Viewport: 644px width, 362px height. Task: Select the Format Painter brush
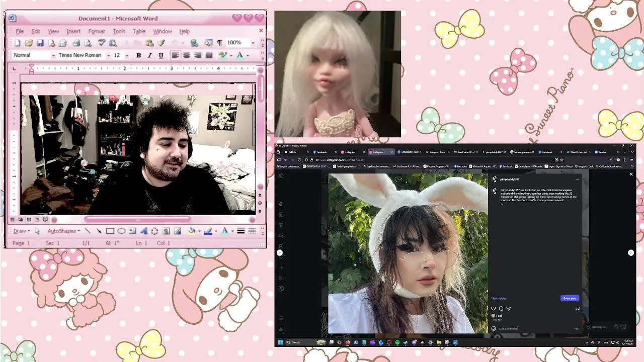click(161, 43)
